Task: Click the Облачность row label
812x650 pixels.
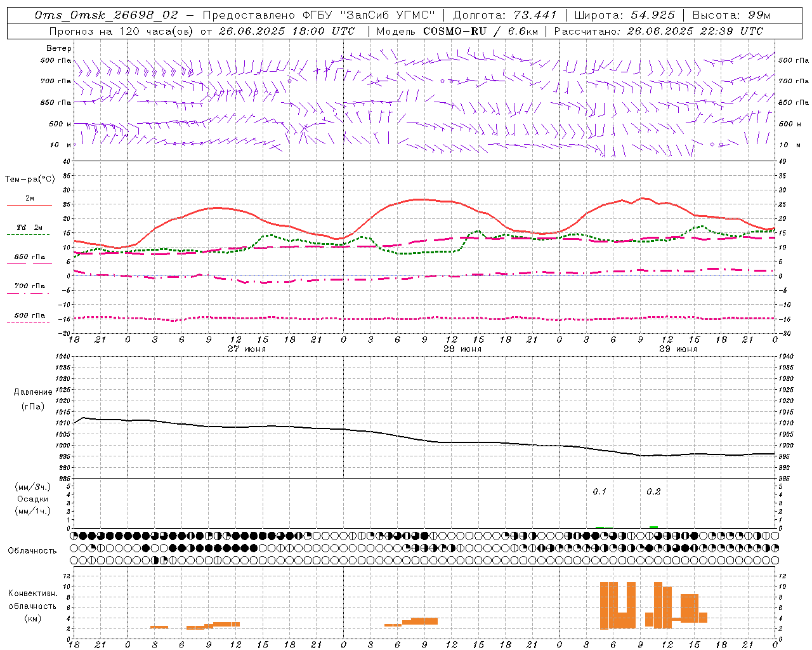Action: [32, 550]
